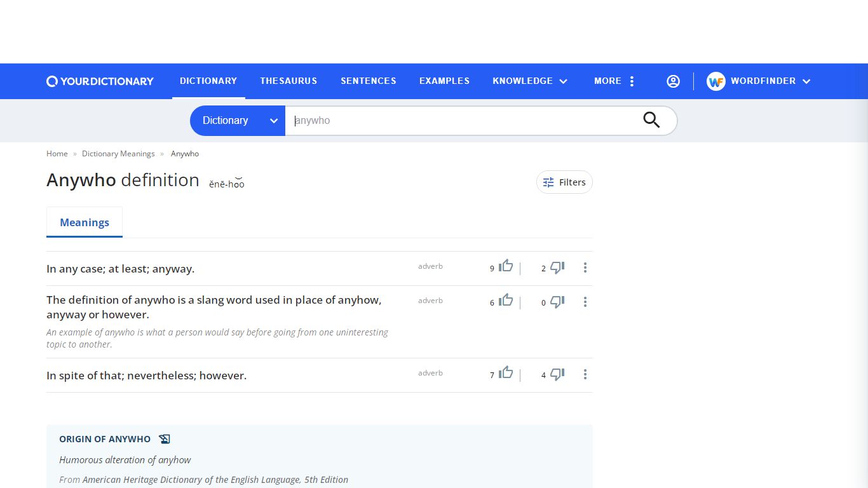
Task: Click the "In spite of that; nevertheless; however." definition
Action: point(147,376)
